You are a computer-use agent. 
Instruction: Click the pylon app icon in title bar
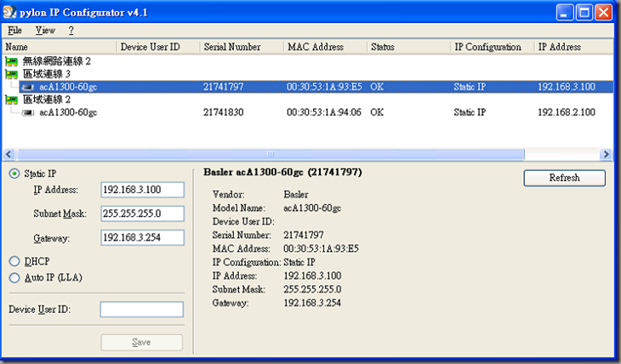pyautogui.click(x=9, y=12)
